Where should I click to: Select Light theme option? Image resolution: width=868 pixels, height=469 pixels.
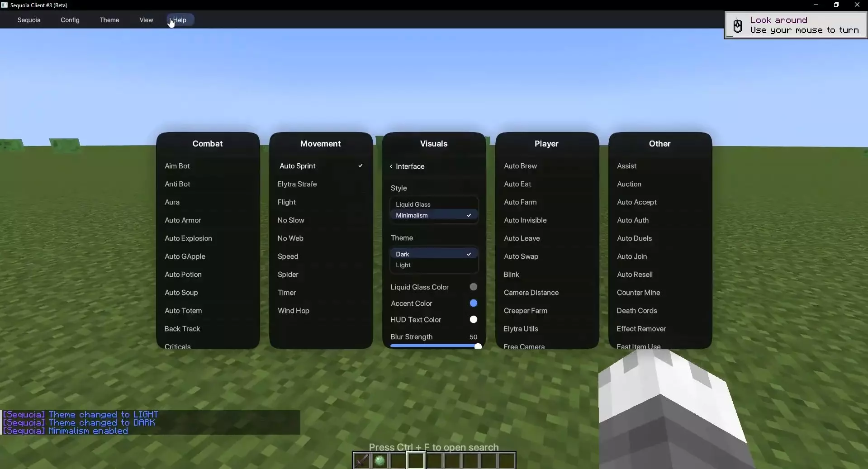pyautogui.click(x=434, y=265)
